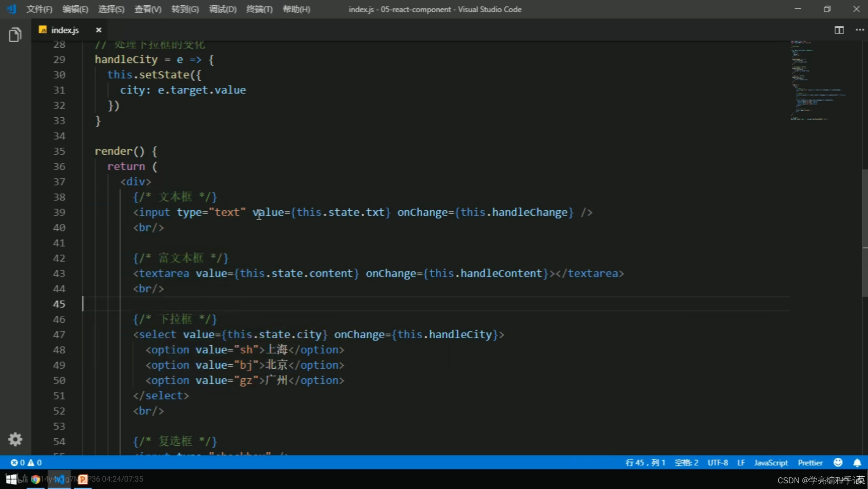The width and height of the screenshot is (868, 489).
Task: Change indentation via 空格: 2
Action: pyautogui.click(x=687, y=463)
